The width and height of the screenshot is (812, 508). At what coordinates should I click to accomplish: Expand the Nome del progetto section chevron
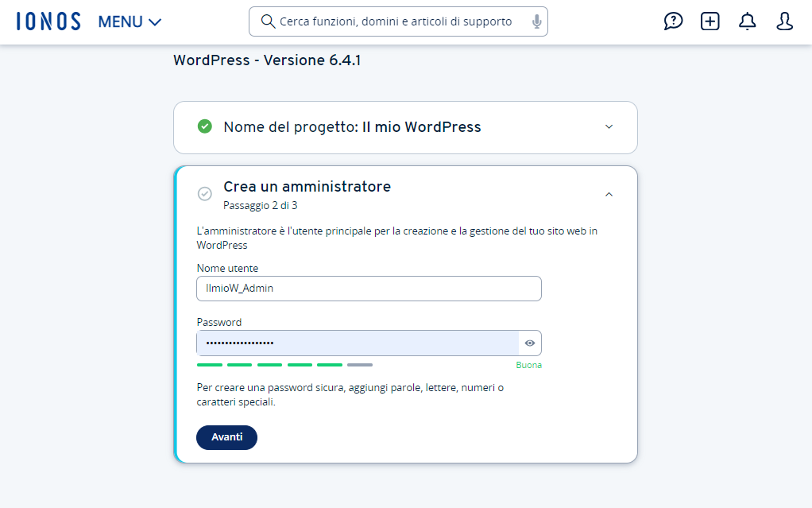click(x=609, y=126)
